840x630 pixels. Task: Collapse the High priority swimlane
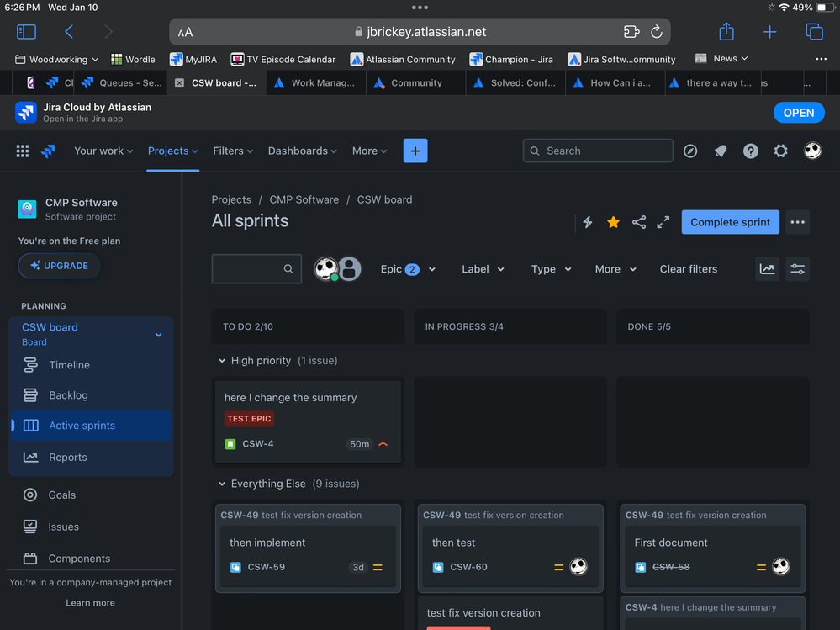(x=222, y=361)
